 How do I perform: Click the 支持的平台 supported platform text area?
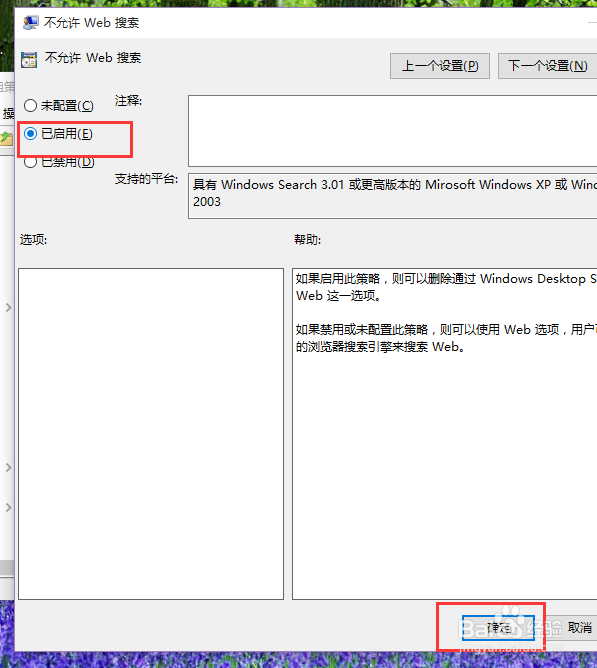[x=392, y=196]
